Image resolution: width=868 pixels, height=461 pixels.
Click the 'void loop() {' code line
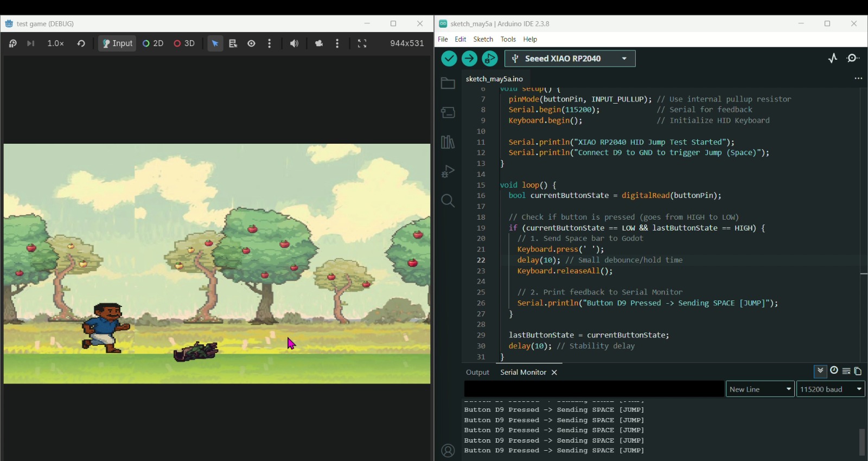528,185
